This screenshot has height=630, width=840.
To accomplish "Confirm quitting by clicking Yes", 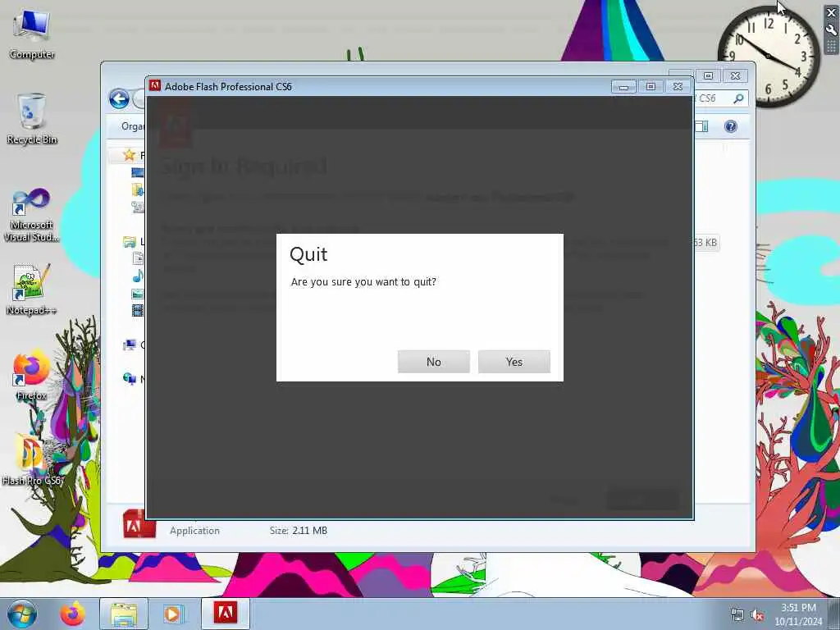I will pos(514,362).
